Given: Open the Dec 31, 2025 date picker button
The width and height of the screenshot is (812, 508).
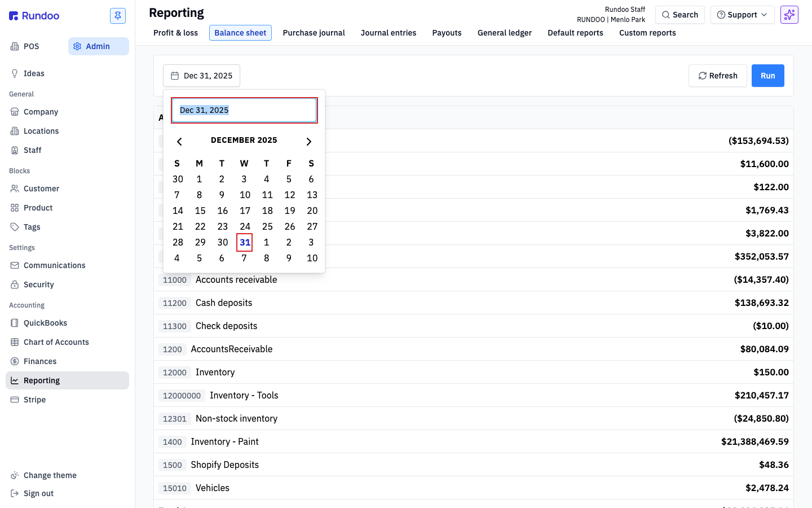Looking at the screenshot, I should point(201,76).
